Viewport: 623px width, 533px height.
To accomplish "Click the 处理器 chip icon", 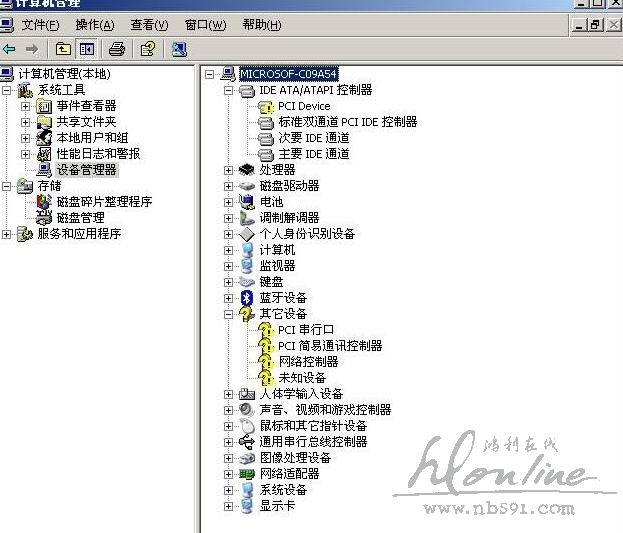I will pos(247,170).
